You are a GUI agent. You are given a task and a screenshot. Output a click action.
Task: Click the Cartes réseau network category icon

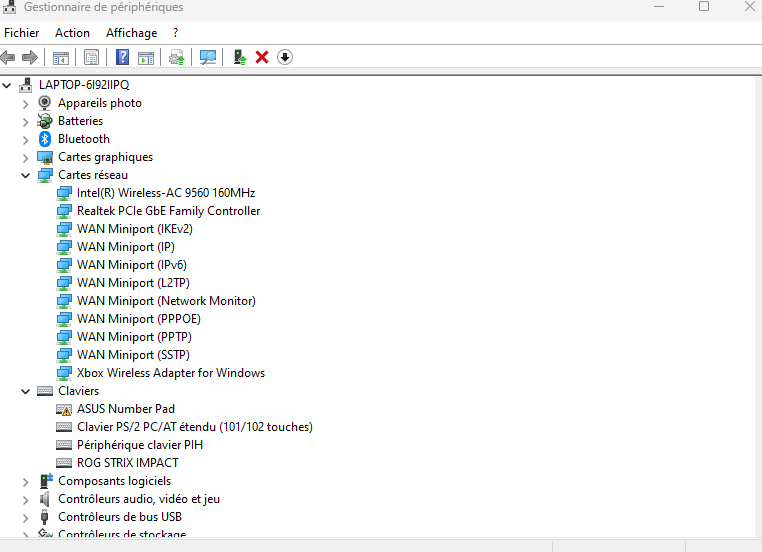point(45,175)
